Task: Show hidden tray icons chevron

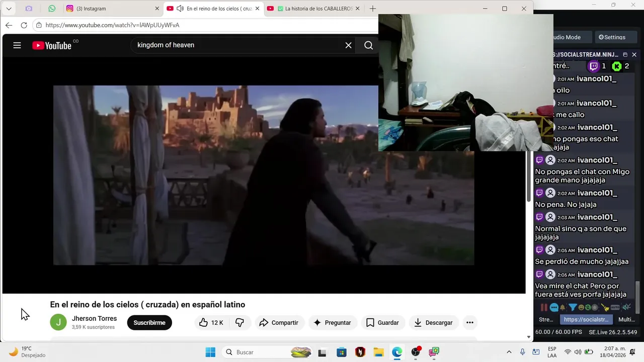Action: coord(509,352)
